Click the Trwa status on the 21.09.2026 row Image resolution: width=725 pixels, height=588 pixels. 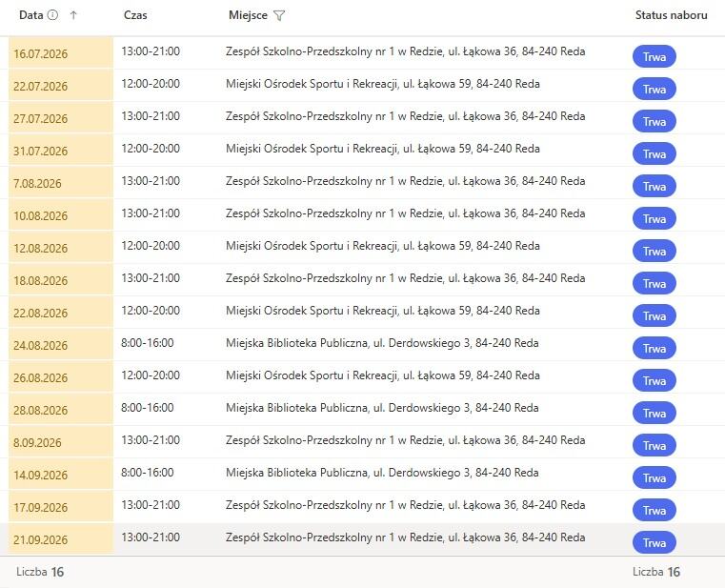point(655,542)
